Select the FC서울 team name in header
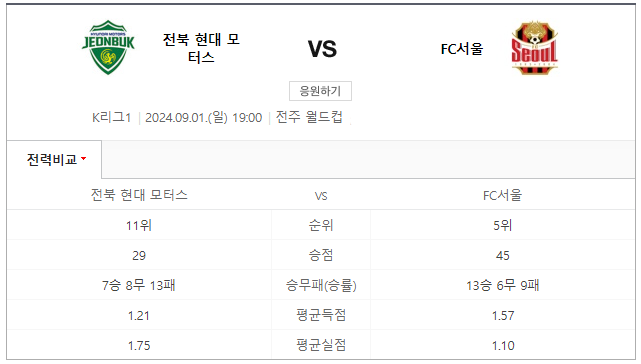This screenshot has height=364, width=641. [462, 49]
